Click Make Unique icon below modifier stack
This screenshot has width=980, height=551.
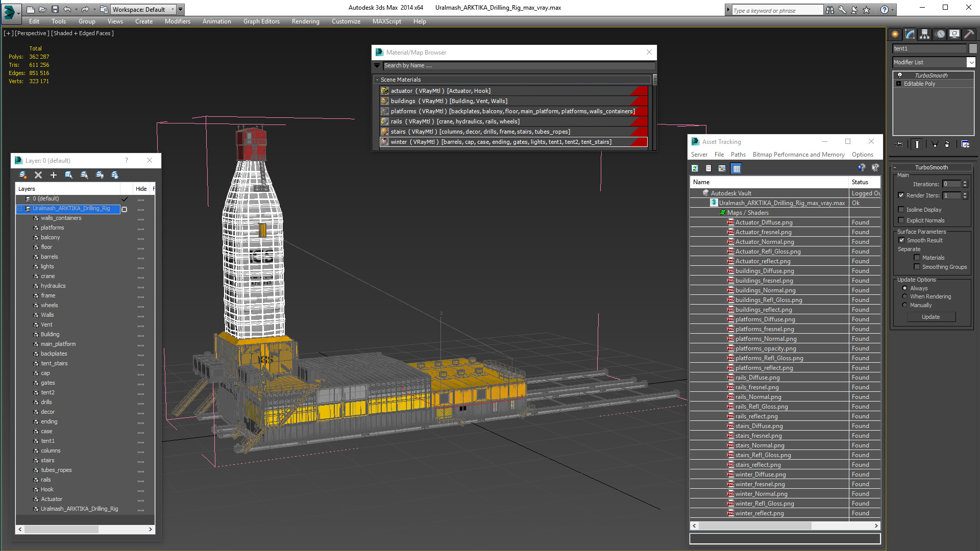(x=935, y=144)
